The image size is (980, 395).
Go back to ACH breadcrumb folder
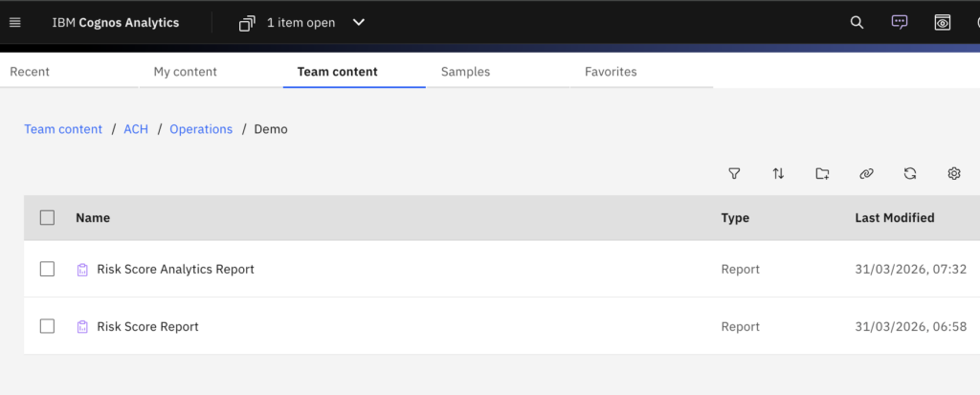tap(136, 129)
